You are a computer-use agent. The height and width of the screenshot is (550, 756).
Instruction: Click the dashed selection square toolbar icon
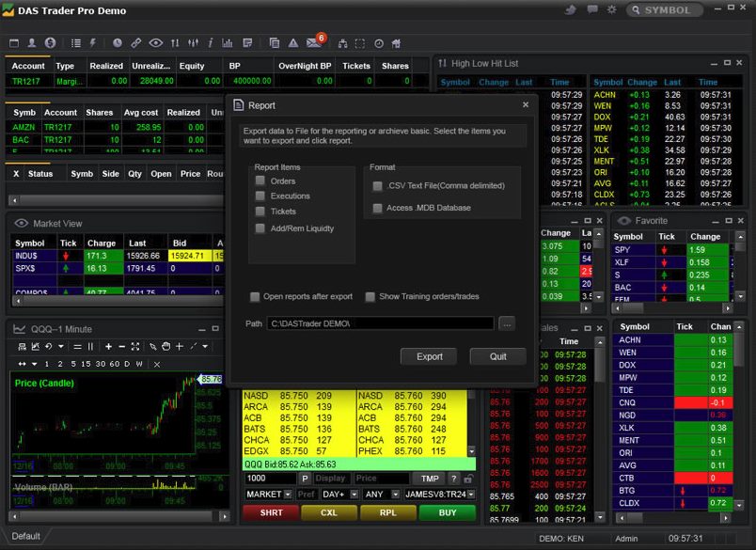[x=360, y=43]
